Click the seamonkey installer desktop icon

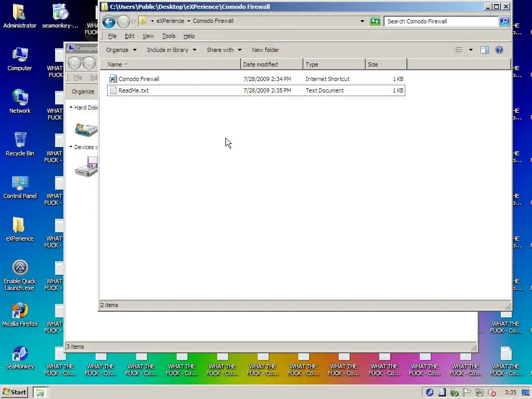point(60,16)
